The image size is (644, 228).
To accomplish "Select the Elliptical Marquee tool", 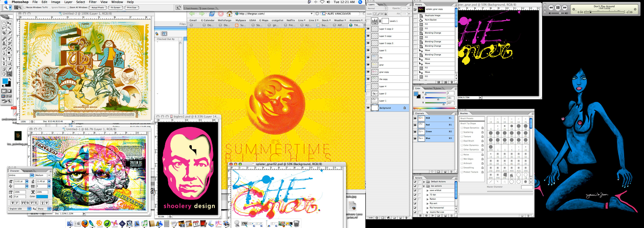I will (x=4, y=24).
